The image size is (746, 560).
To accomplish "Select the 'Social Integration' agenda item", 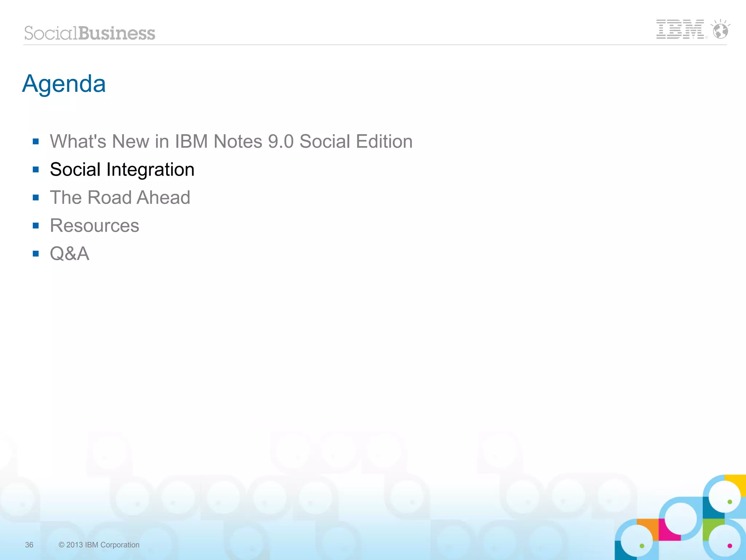I will pyautogui.click(x=122, y=170).
